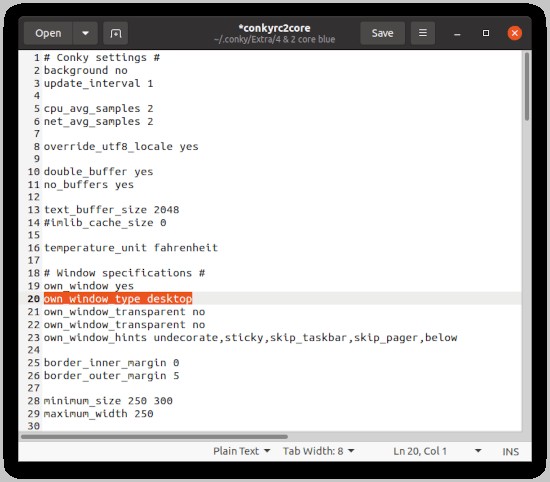Click the 'border_inner_margin 0' line
The width and height of the screenshot is (550, 482).
[112, 362]
